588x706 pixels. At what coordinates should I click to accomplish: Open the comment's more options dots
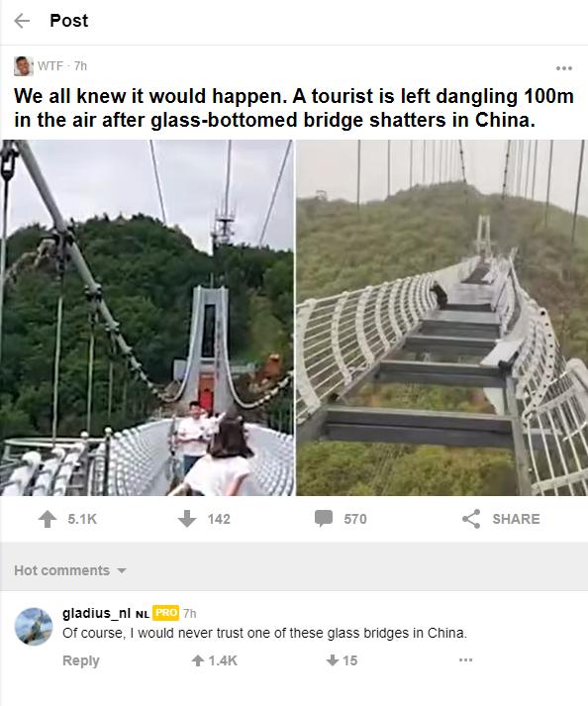pos(465,660)
